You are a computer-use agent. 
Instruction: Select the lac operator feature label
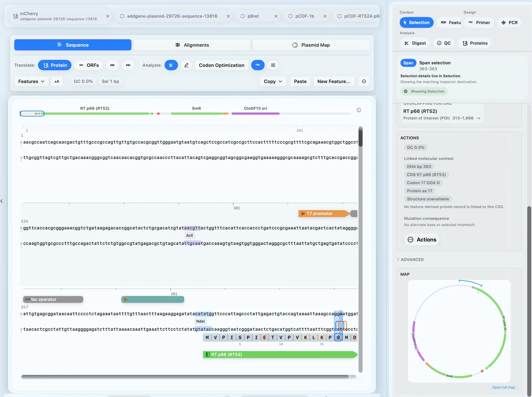click(53, 299)
